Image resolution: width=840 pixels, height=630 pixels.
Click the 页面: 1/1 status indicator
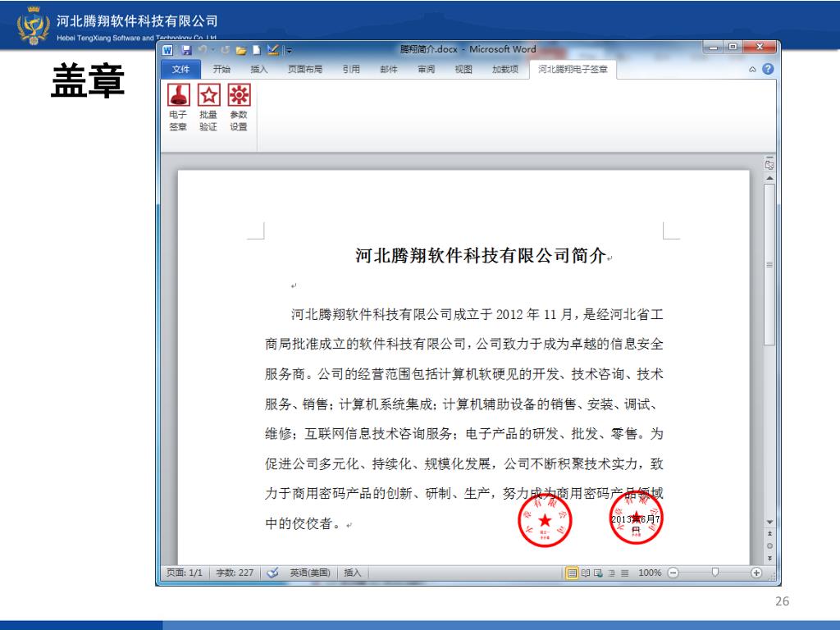point(185,573)
